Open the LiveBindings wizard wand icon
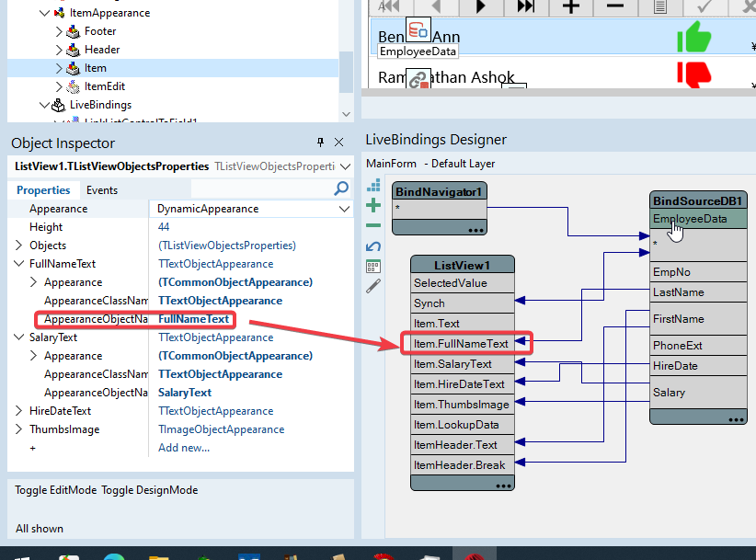Viewport: 756px width, 560px height. (373, 286)
